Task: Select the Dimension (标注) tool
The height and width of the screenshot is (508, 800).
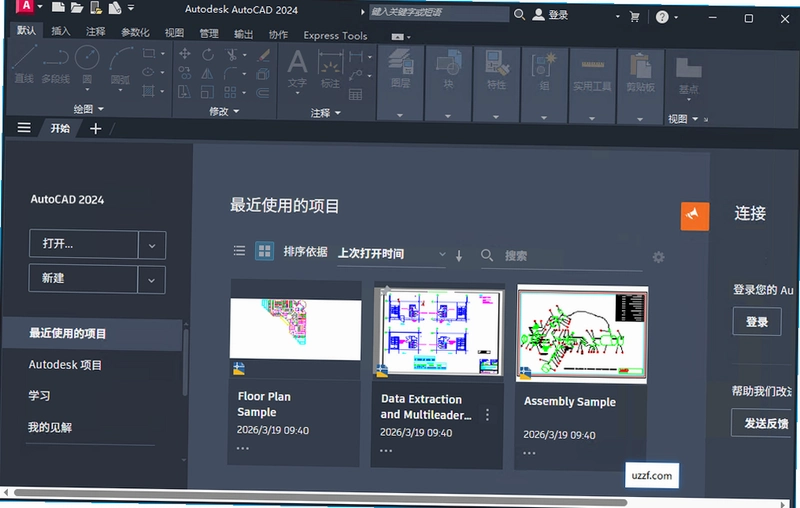Action: pos(330,70)
